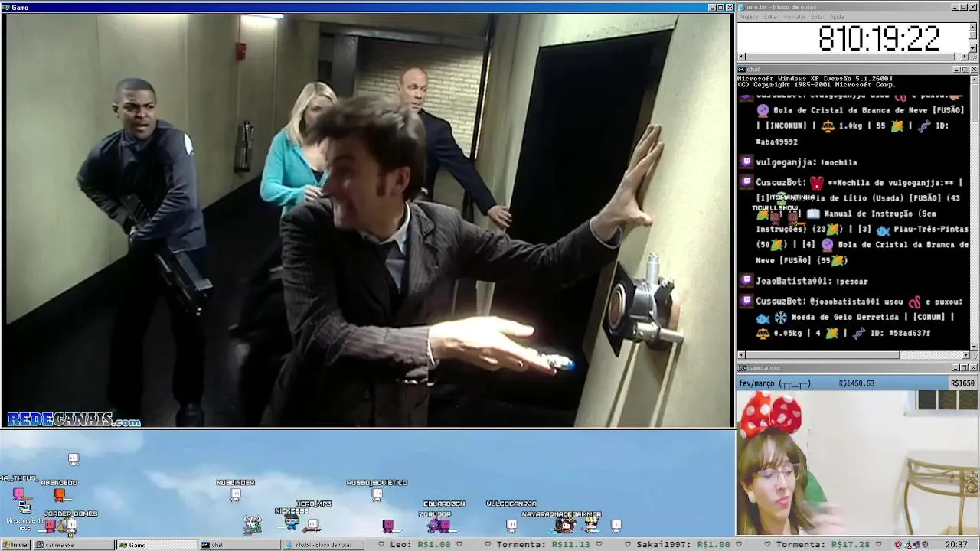Open Arquivo menu in Bloco de notas
Image resolution: width=980 pixels, height=551 pixels.
(748, 17)
